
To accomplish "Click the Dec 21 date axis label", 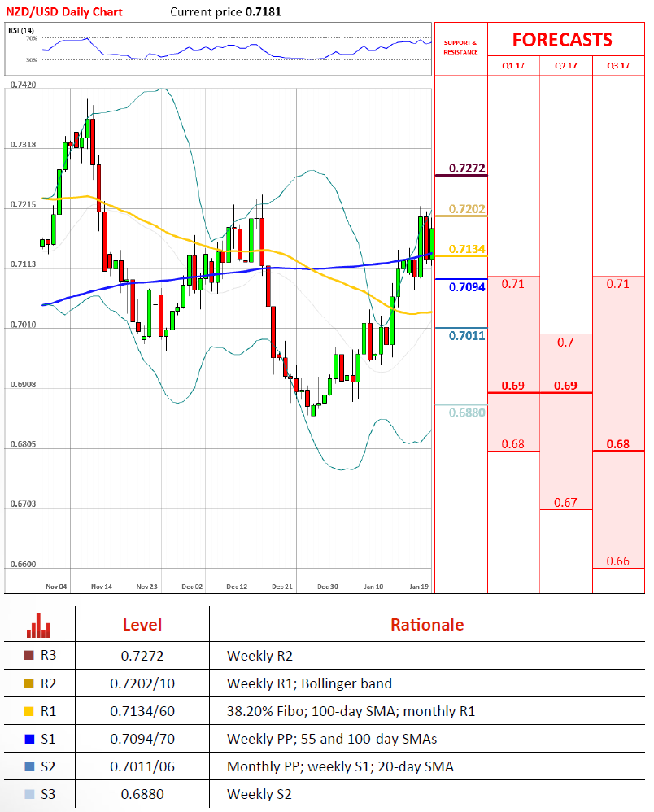I will pyautogui.click(x=282, y=587).
